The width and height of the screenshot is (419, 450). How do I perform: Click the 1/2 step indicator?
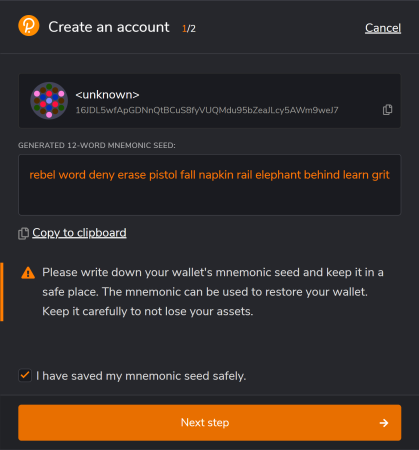point(189,29)
